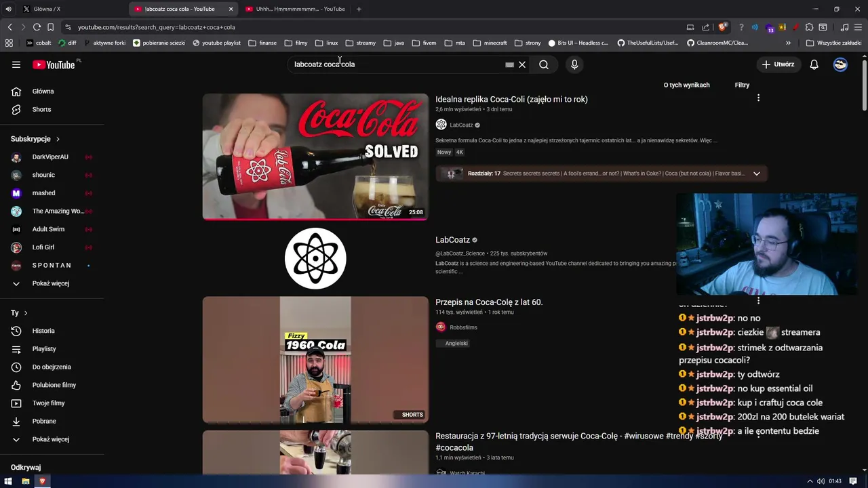The image size is (868, 488).
Task: Click the address bar URL
Action: pos(157,27)
